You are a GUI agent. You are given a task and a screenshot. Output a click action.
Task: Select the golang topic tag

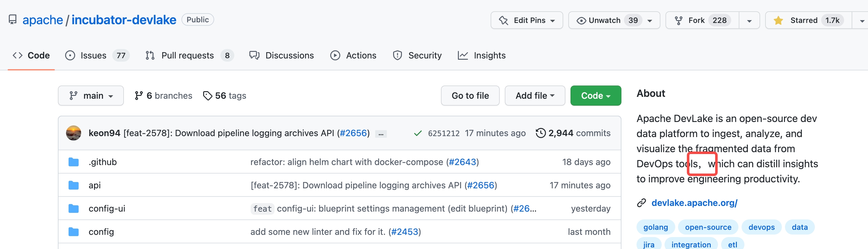655,227
